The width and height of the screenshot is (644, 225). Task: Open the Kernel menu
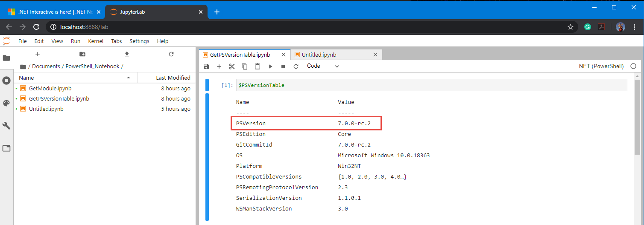point(96,41)
